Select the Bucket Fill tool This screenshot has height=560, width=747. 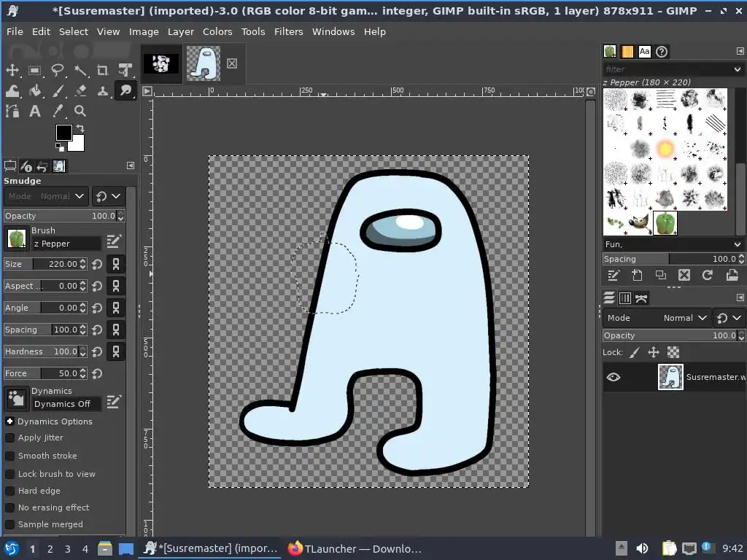pyautogui.click(x=35, y=90)
